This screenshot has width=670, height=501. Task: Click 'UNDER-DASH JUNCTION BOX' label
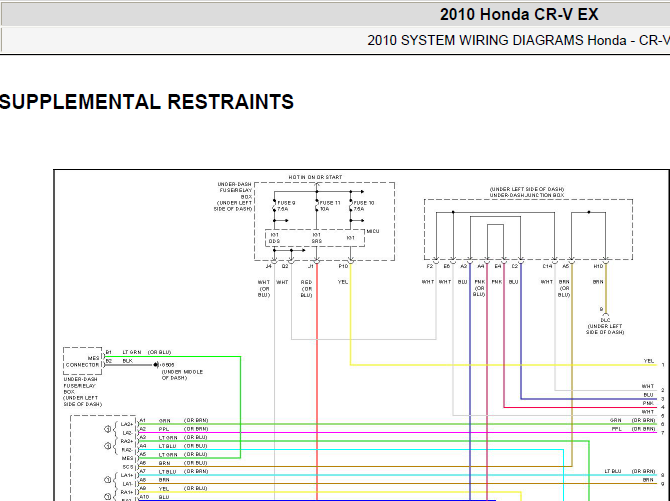[526, 195]
